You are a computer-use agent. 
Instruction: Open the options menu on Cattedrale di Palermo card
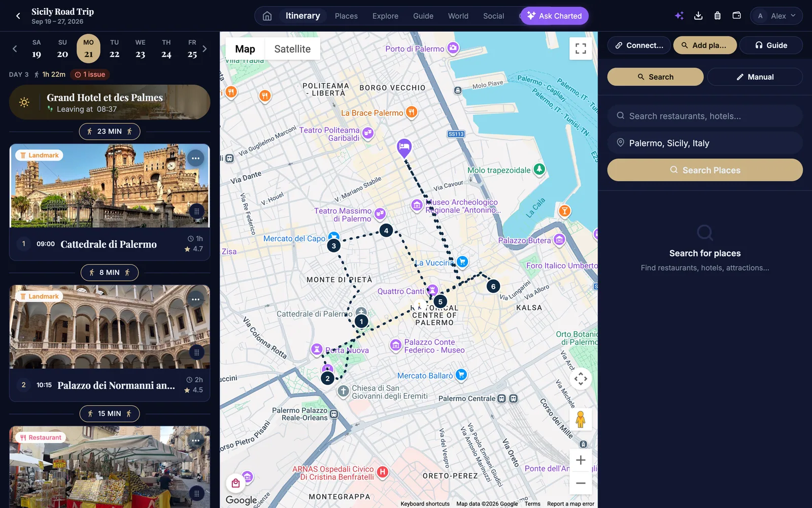tap(195, 158)
